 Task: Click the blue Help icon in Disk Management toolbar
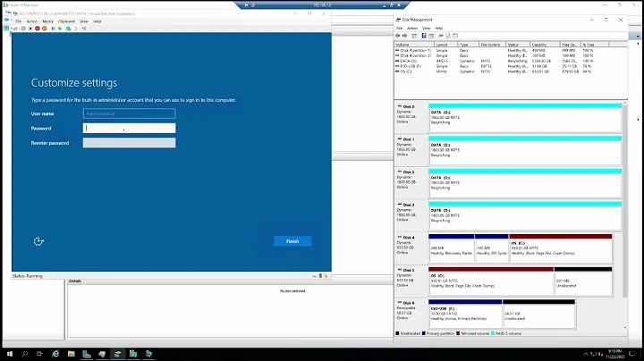[x=424, y=36]
